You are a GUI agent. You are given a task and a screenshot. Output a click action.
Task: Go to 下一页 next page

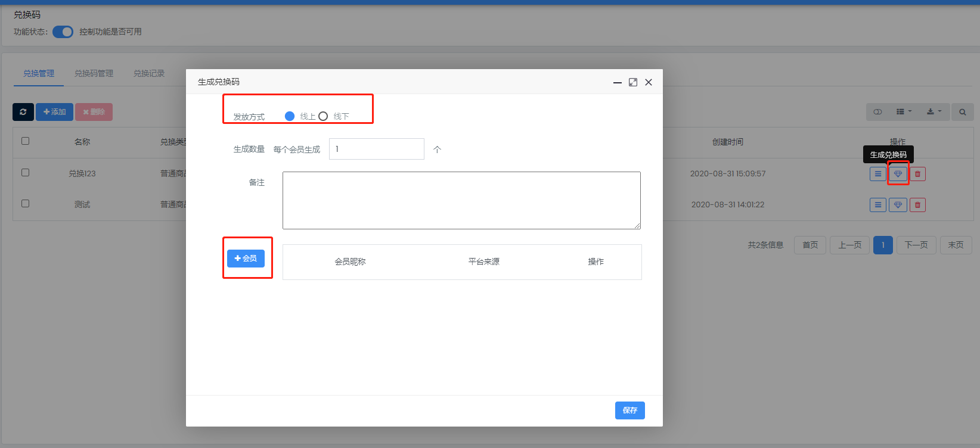[x=916, y=245]
